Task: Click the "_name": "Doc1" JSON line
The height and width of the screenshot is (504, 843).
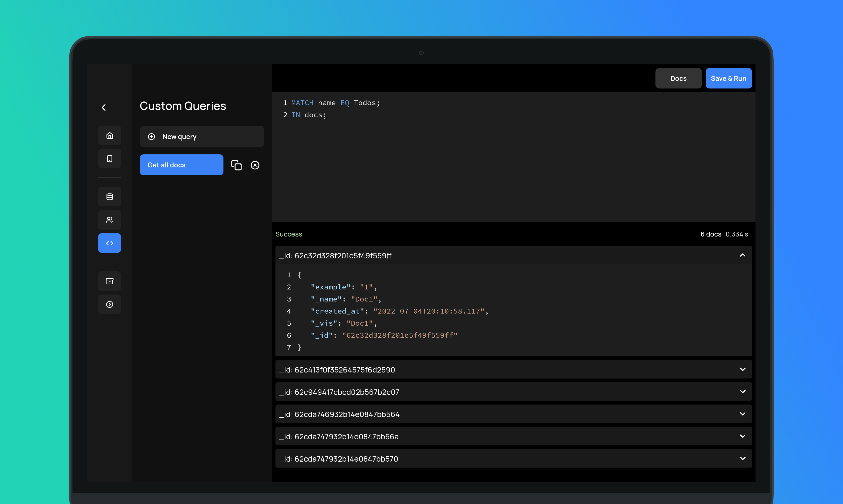Action: point(346,299)
